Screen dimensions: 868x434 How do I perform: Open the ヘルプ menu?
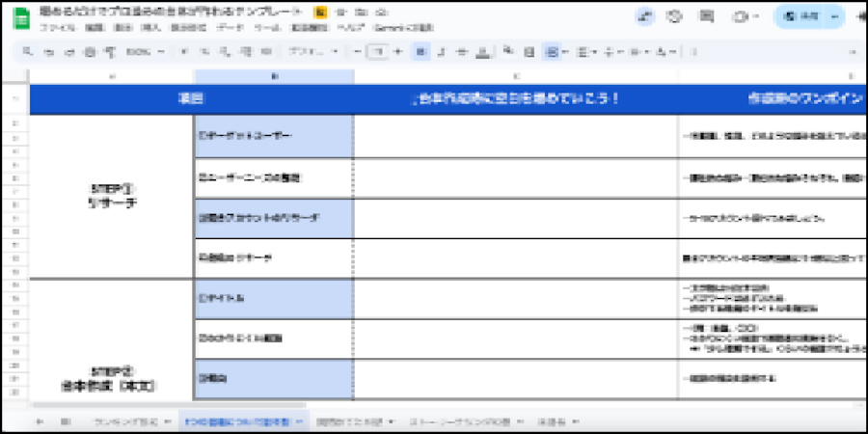click(x=349, y=28)
